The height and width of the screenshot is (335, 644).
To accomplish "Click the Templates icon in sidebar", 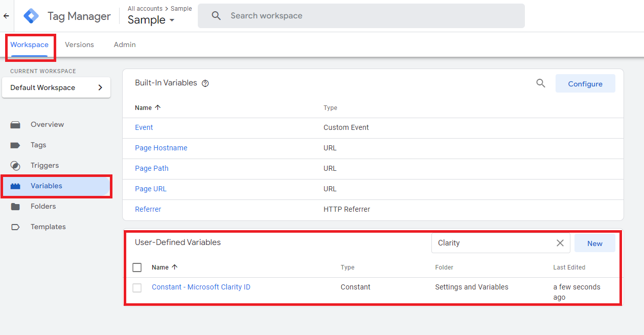I will [x=15, y=227].
